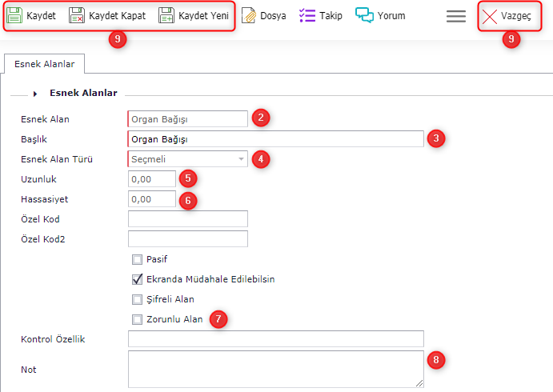
Task: Open the Yorum comments icon
Action: [365, 16]
